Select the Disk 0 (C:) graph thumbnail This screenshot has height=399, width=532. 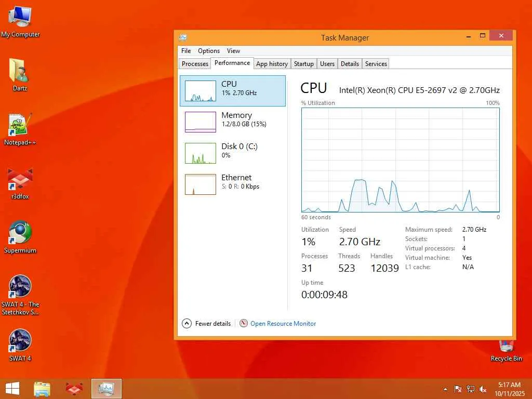click(201, 153)
